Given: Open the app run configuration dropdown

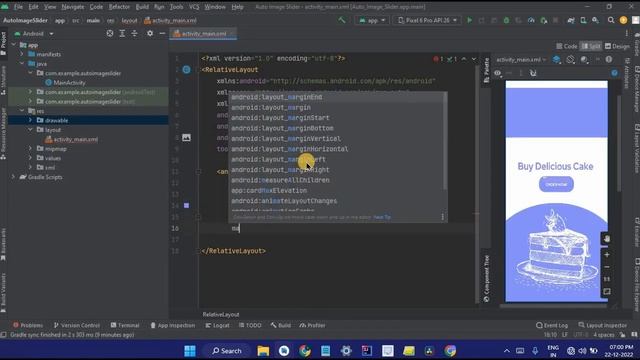Looking at the screenshot, I should coord(372,20).
